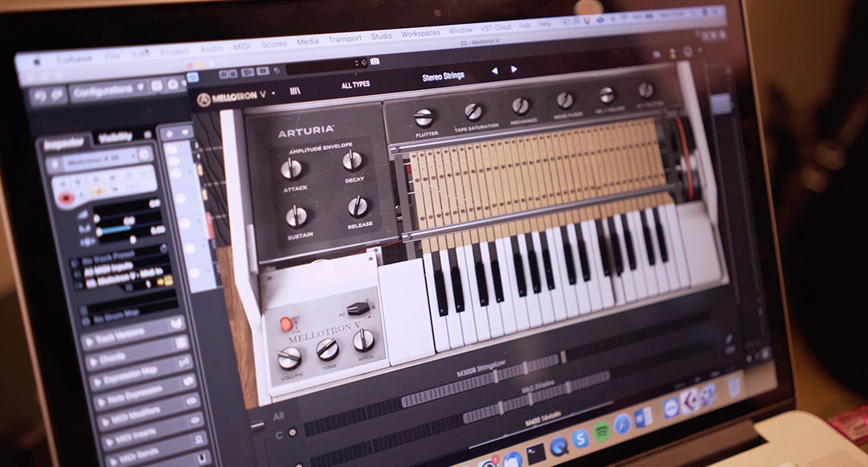868x467 pixels.
Task: Click the Tone knob
Action: click(327, 349)
